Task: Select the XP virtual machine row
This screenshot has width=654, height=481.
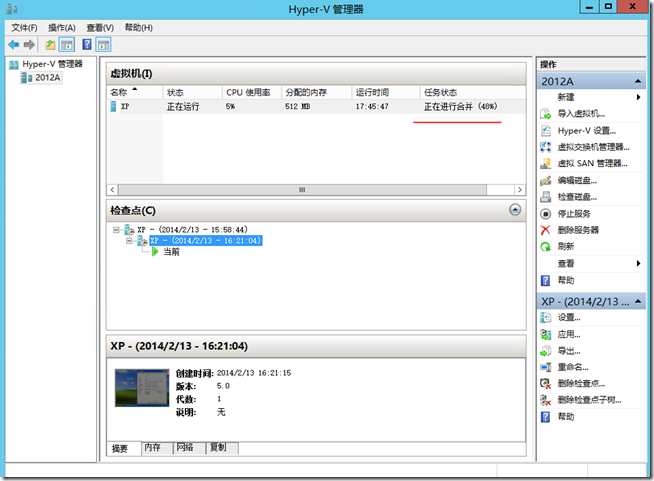Action: (x=316, y=106)
